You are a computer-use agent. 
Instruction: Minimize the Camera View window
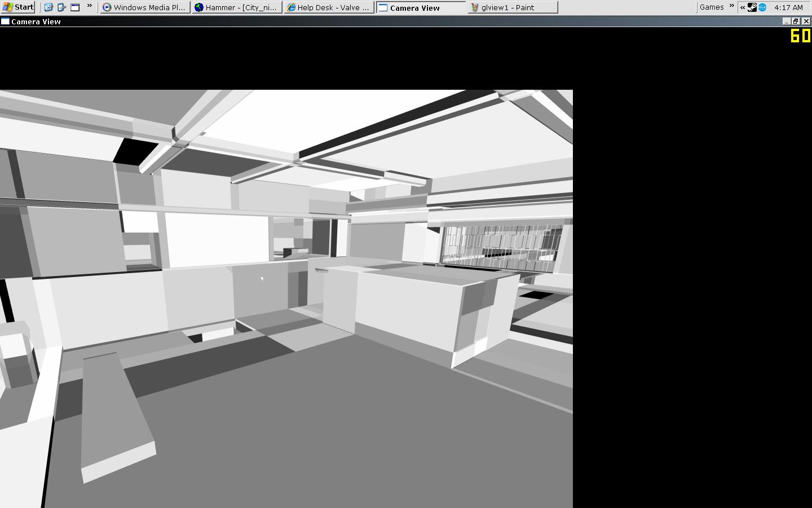tap(786, 21)
